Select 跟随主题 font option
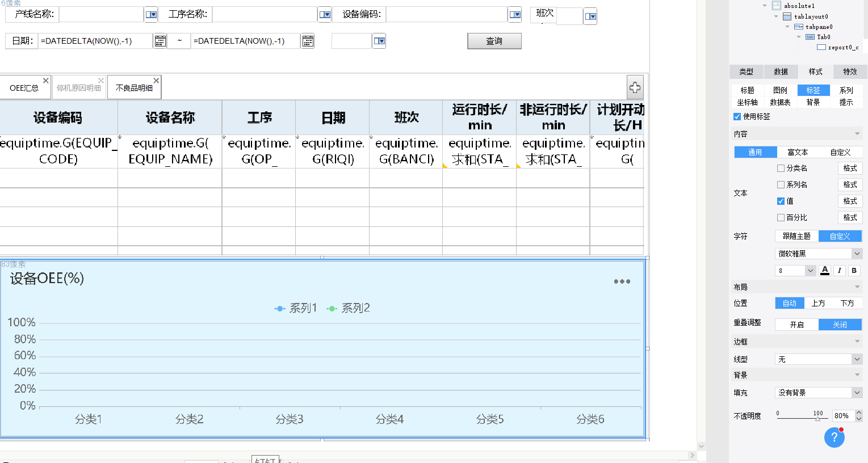 [796, 236]
